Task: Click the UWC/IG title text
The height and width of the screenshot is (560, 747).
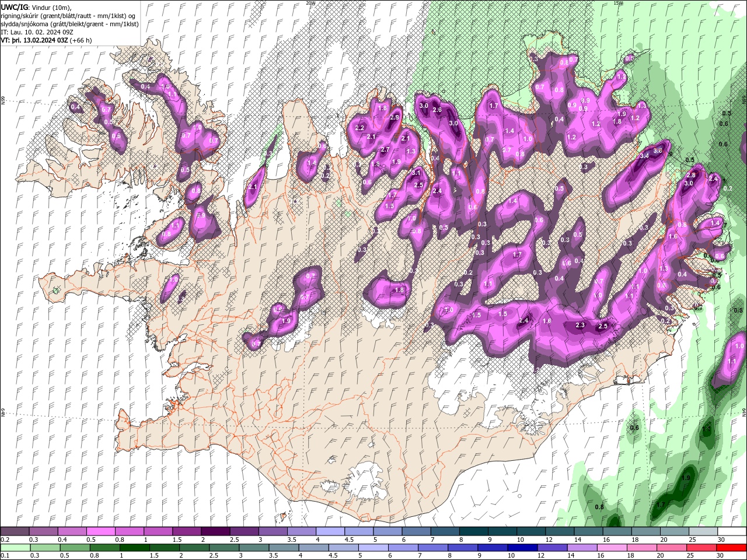Action: (x=14, y=7)
